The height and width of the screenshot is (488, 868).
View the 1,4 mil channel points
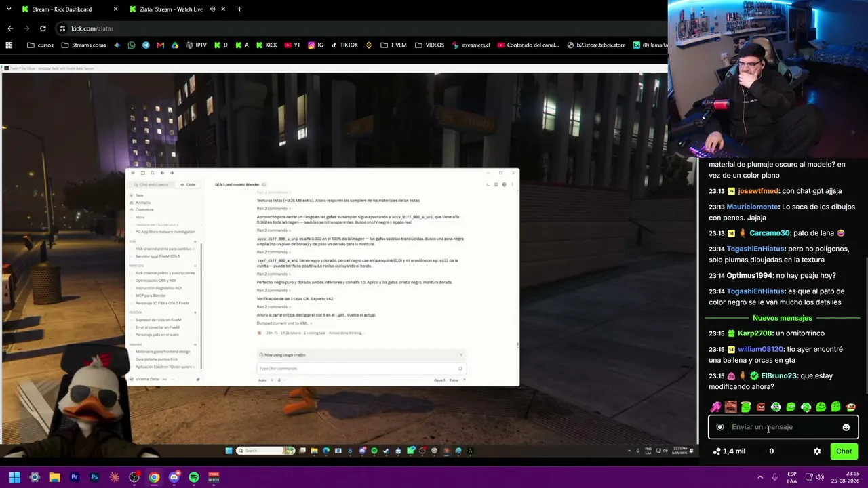tap(730, 451)
